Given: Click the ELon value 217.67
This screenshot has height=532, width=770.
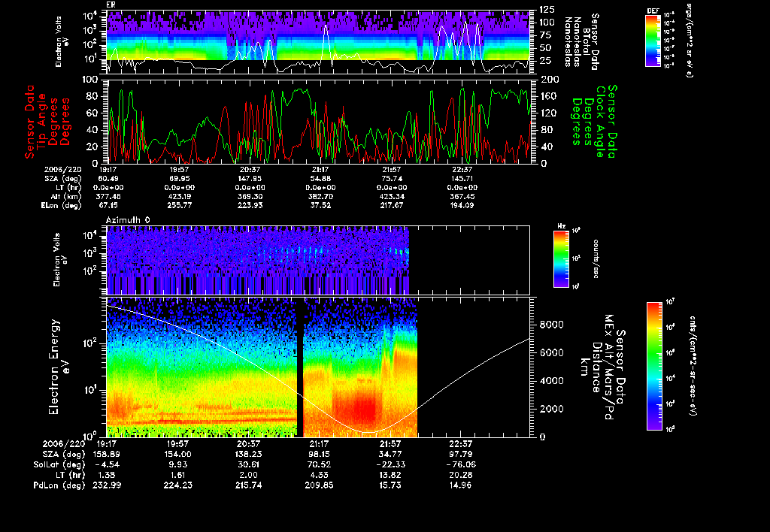Looking at the screenshot, I should 391,206.
